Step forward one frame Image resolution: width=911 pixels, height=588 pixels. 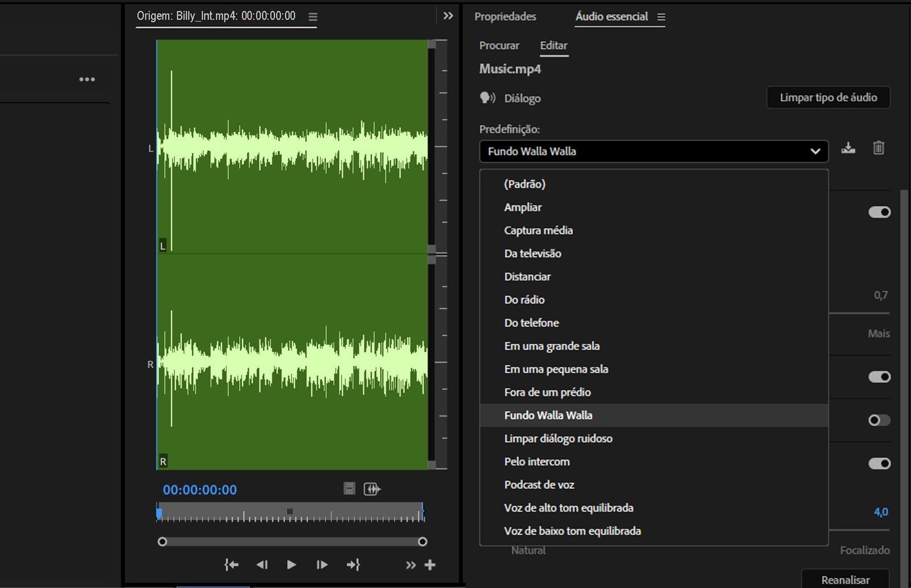coord(322,565)
